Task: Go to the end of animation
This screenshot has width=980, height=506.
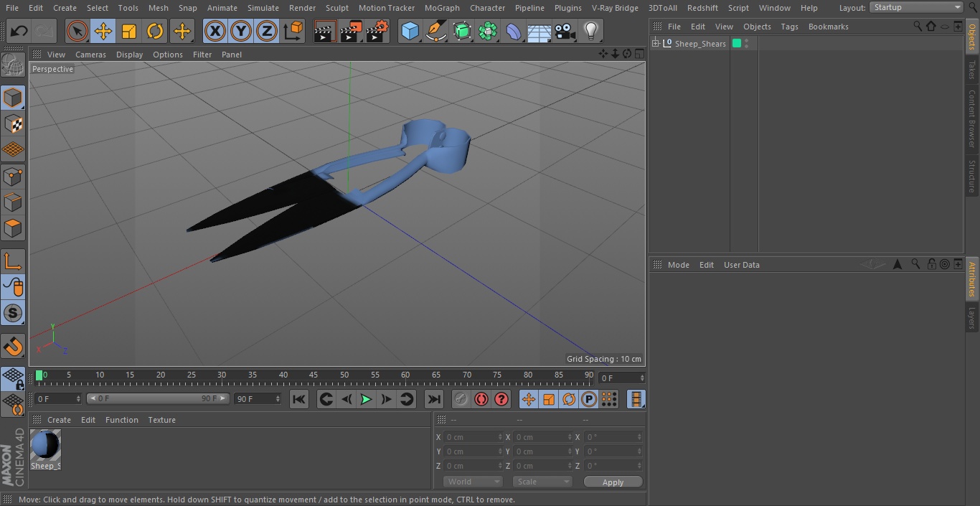Action: coord(434,399)
